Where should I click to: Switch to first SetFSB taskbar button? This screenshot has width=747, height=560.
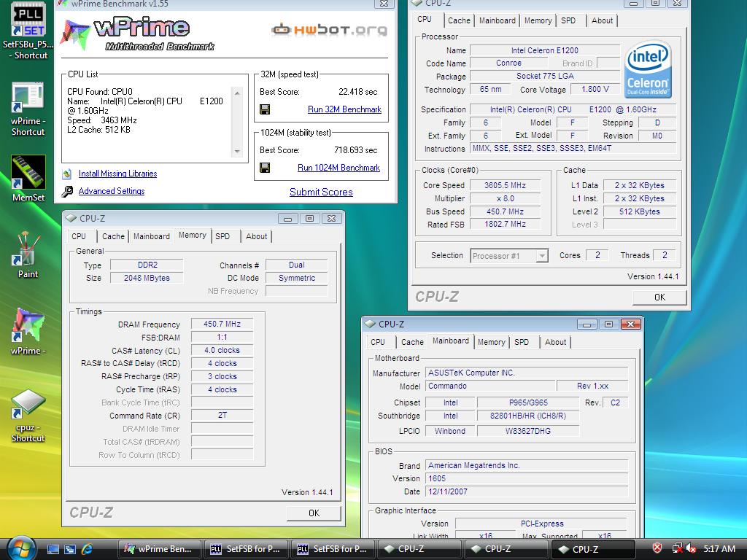[245, 549]
